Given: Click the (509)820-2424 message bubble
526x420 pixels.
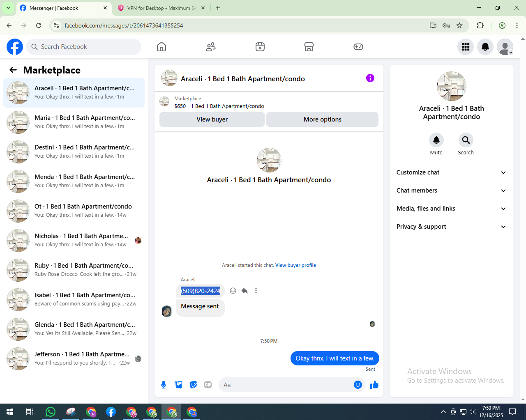Looking at the screenshot, I should [201, 291].
